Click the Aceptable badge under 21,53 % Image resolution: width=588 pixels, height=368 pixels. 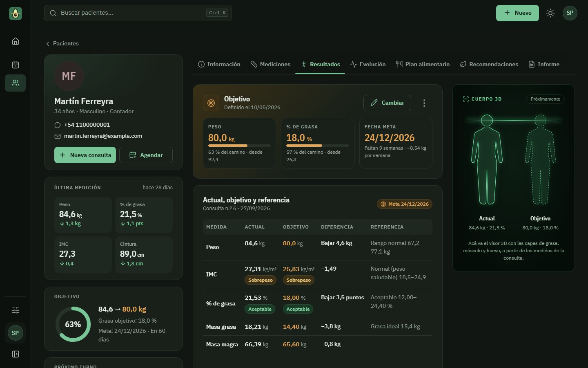tap(260, 309)
